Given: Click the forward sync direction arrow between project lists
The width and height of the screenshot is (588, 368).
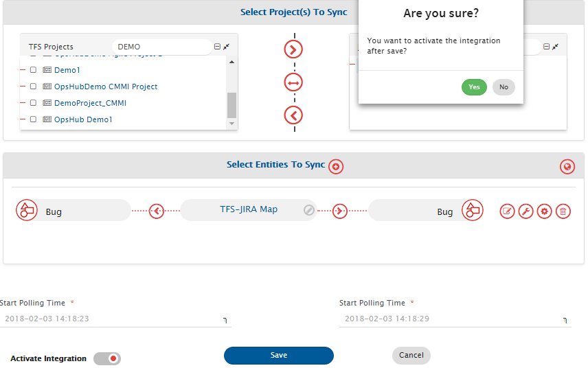Looking at the screenshot, I should [294, 49].
